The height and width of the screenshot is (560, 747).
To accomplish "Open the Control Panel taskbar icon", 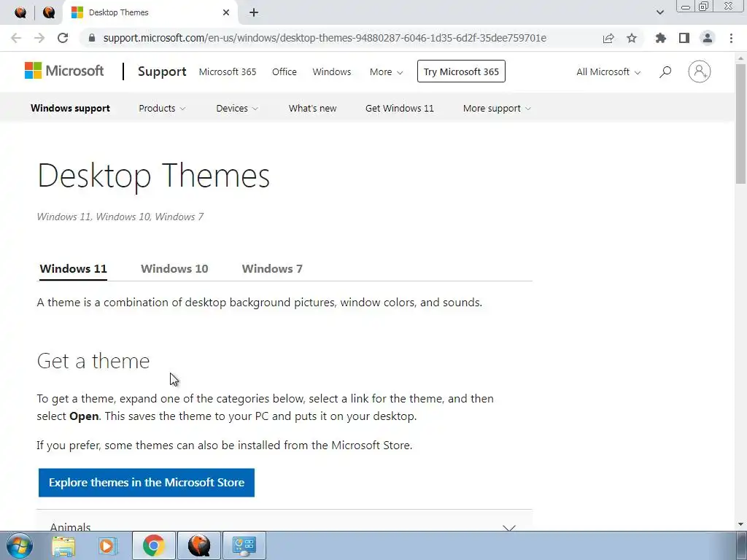I will click(x=244, y=545).
